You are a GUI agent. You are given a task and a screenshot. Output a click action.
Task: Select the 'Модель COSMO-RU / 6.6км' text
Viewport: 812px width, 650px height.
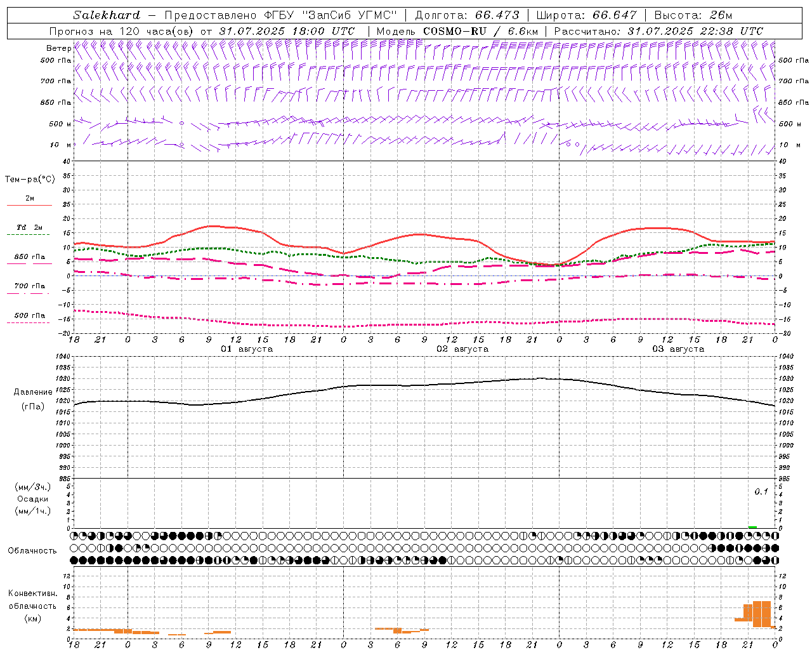point(457,31)
